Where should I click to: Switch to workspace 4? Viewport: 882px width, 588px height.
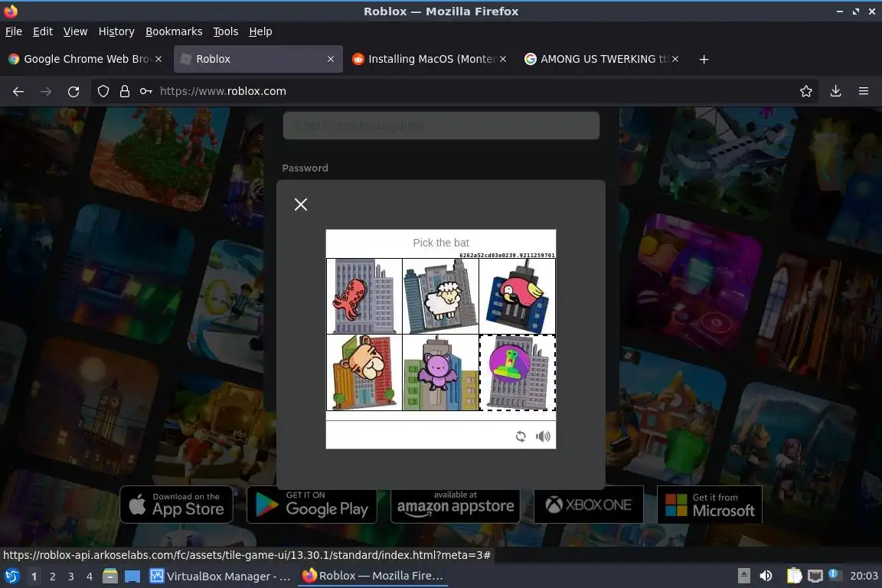90,577
